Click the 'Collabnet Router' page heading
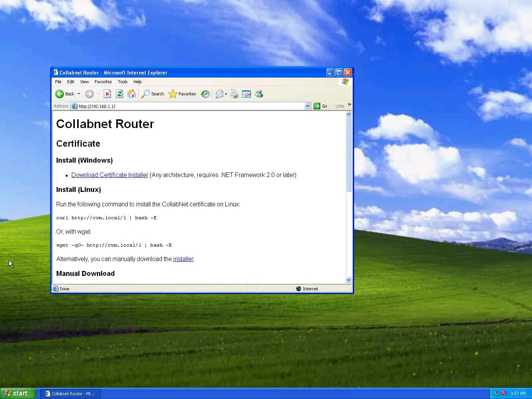 pyautogui.click(x=105, y=124)
